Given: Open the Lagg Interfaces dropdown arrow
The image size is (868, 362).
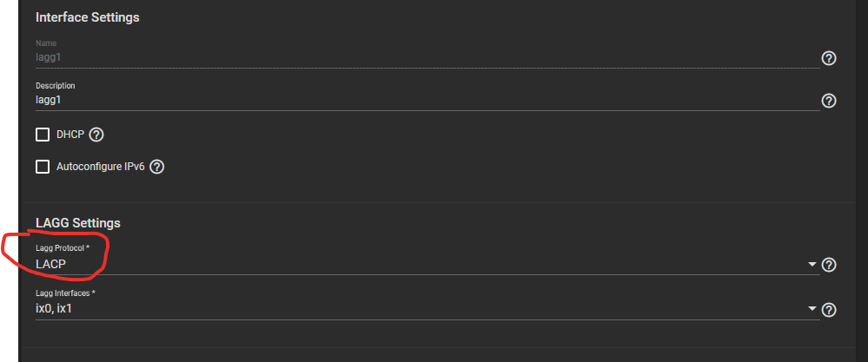Looking at the screenshot, I should (x=812, y=309).
